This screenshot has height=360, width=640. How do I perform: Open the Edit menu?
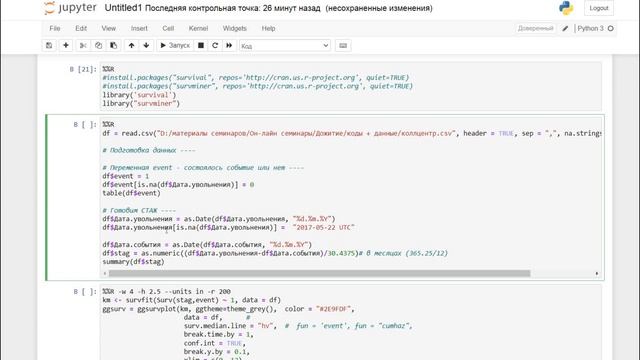pos(81,28)
